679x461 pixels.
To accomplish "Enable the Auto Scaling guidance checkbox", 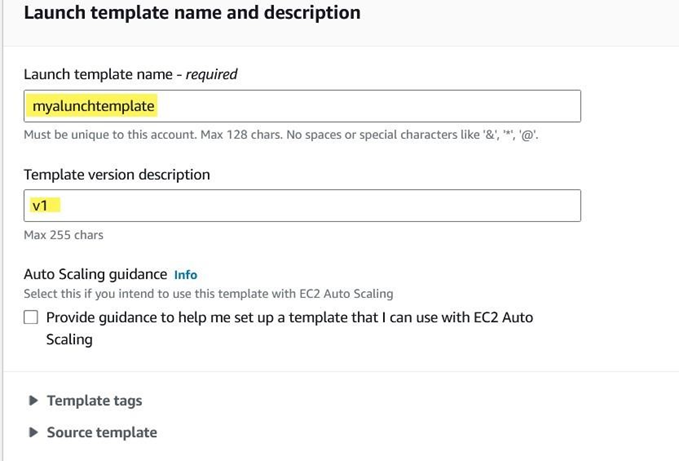I will (x=31, y=317).
